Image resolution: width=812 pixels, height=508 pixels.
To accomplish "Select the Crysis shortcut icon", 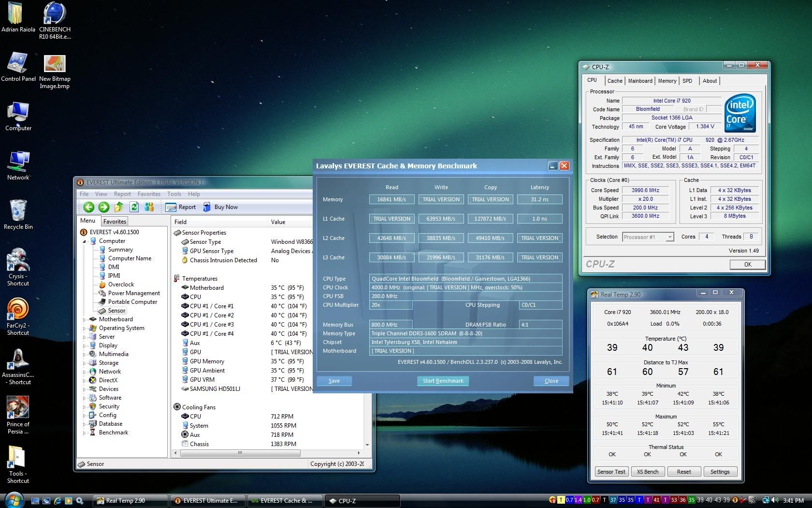I will pos(18,268).
